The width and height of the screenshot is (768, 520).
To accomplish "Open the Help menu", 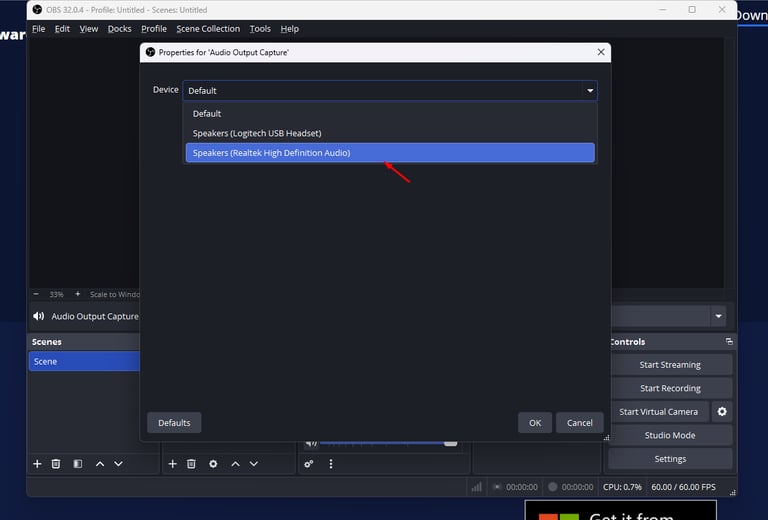I will tap(289, 29).
